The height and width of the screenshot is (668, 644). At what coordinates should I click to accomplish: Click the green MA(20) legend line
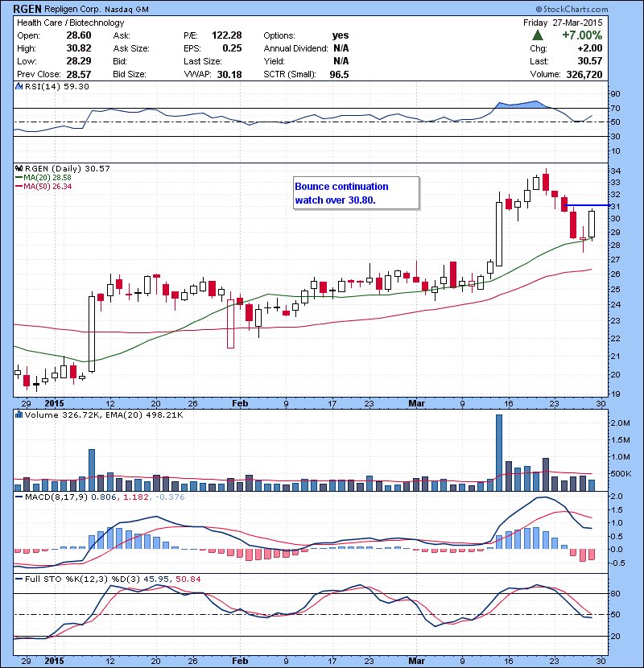[19, 178]
